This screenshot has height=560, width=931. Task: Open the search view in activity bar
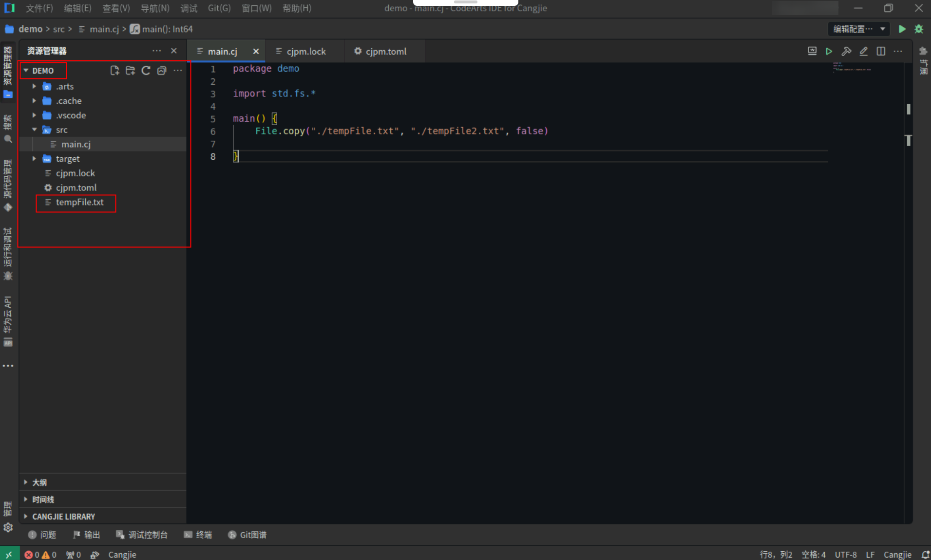pyautogui.click(x=8, y=130)
